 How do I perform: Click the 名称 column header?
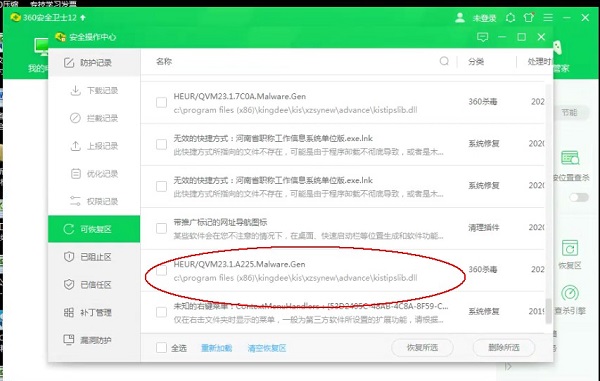pos(164,61)
